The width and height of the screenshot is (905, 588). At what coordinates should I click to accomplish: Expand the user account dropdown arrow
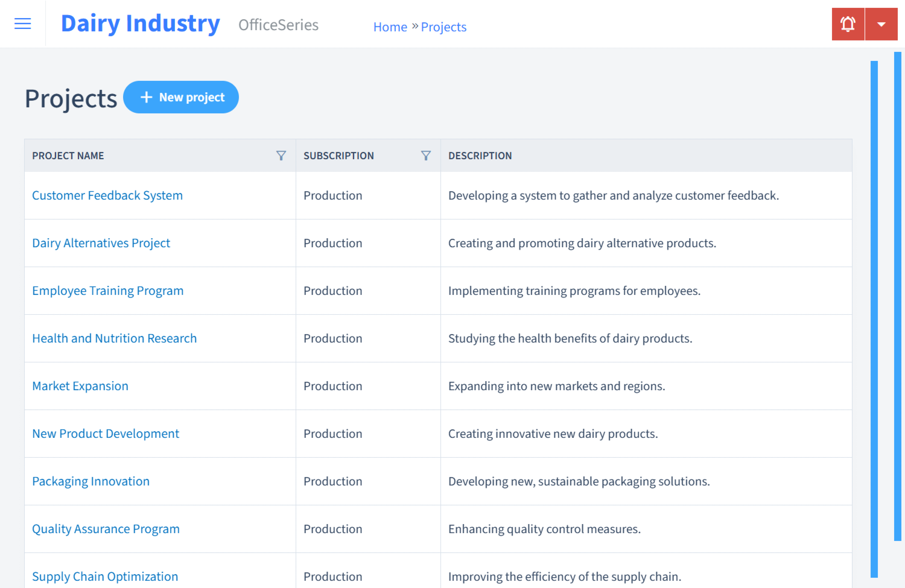(x=881, y=24)
